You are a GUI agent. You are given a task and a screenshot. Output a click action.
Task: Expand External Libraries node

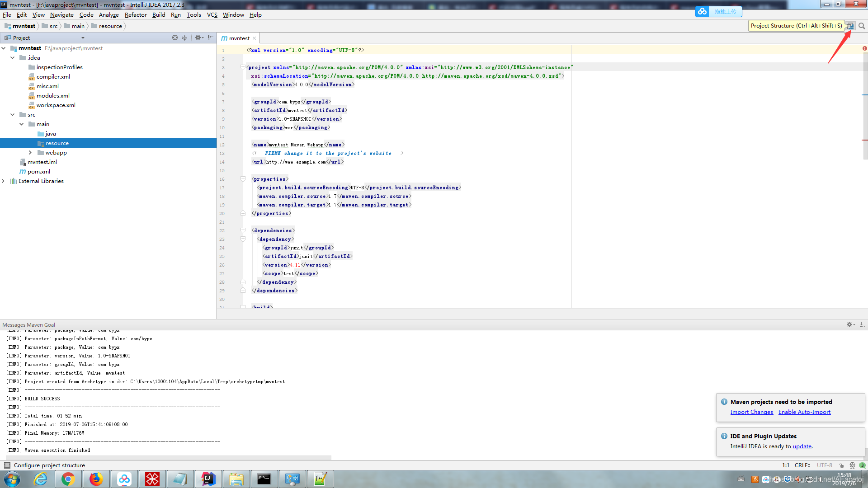[x=4, y=181]
